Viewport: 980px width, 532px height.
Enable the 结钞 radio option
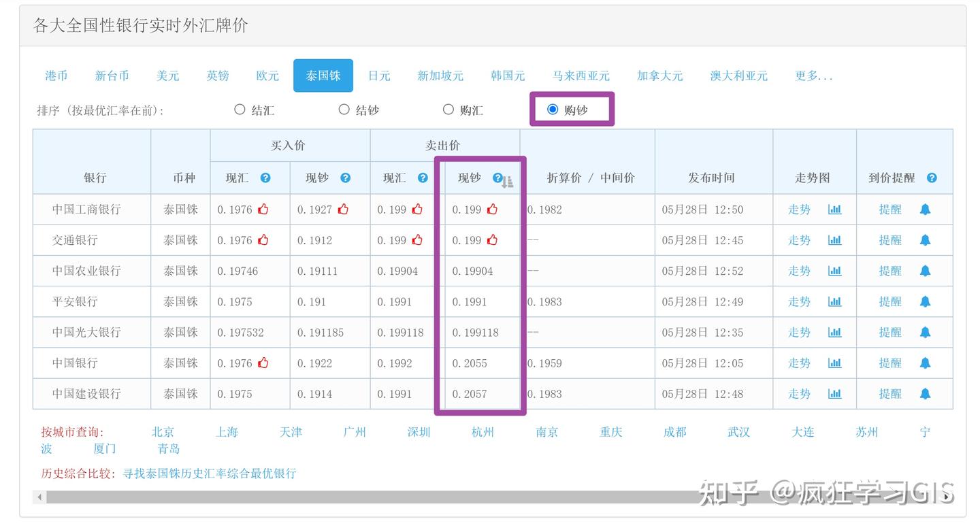(x=344, y=109)
